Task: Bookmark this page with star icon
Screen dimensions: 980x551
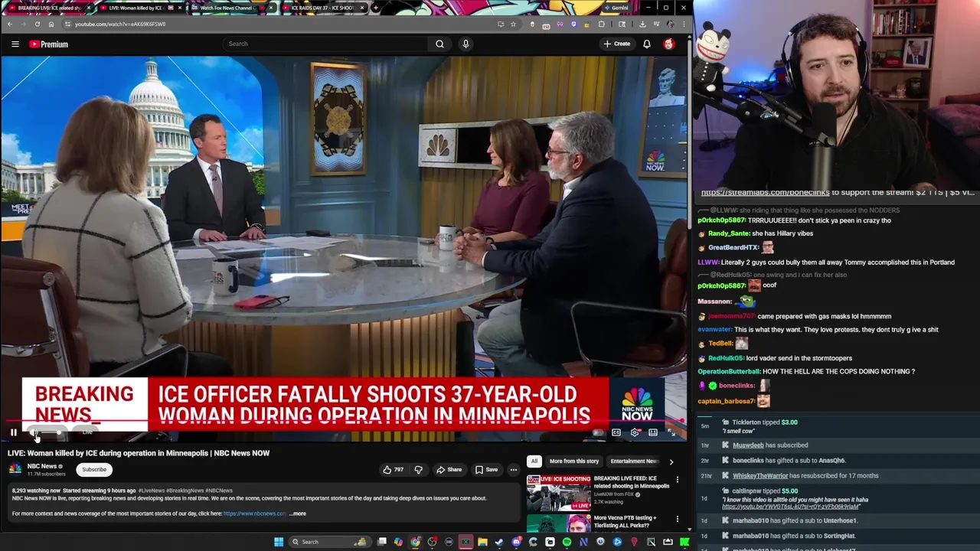Action: (x=513, y=24)
